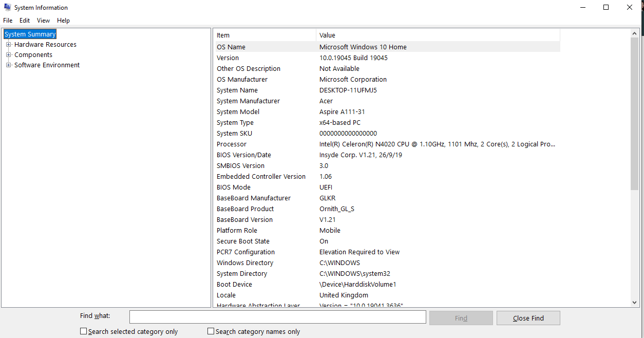Select the Windows Directory row
The image size is (644, 338).
[387, 262]
